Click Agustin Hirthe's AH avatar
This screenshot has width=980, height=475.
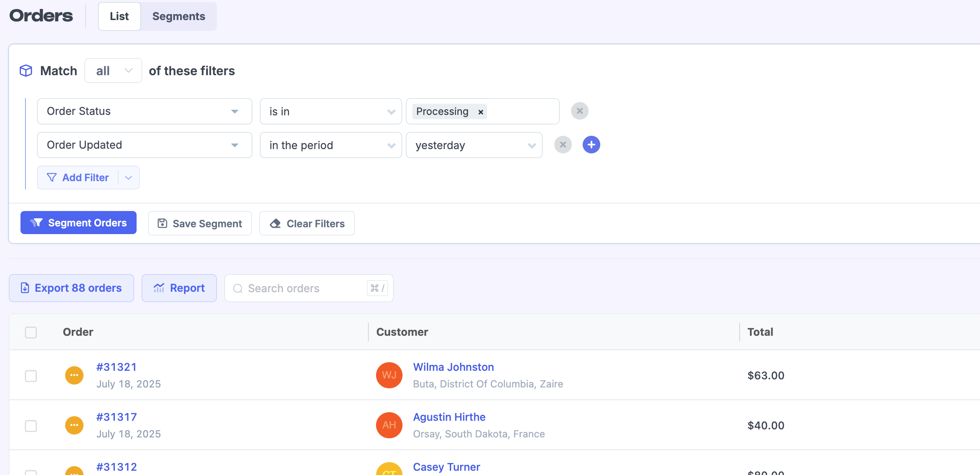click(x=389, y=425)
